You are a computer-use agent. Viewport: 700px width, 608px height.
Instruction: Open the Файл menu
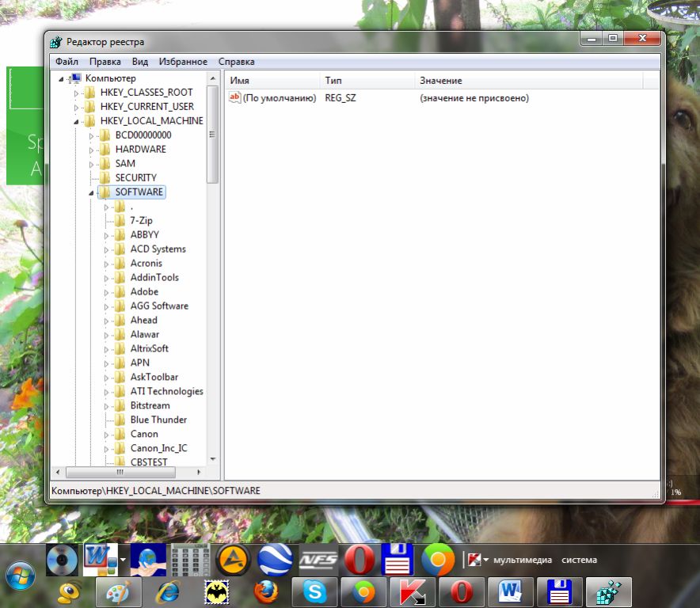[67, 62]
